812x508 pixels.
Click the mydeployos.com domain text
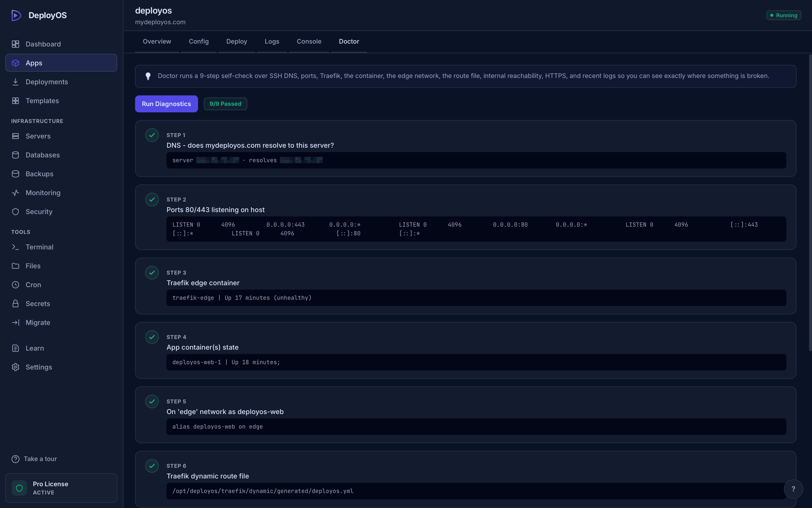(x=160, y=22)
